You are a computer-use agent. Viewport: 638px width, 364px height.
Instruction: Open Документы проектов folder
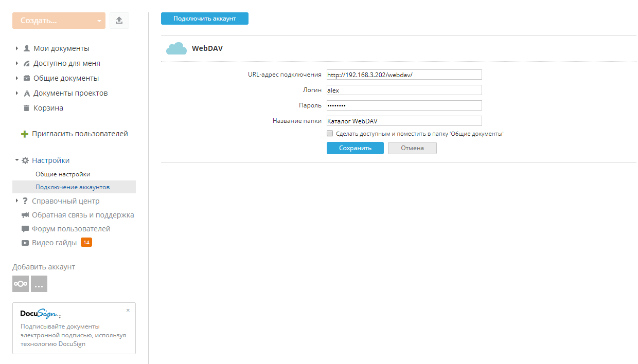coord(70,93)
